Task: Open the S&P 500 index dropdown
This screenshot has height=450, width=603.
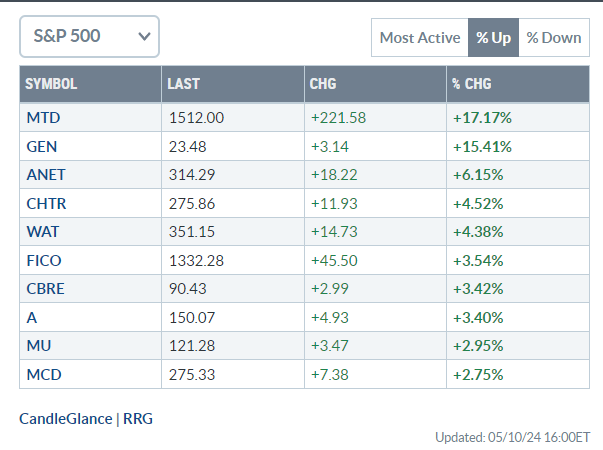Action: tap(89, 37)
